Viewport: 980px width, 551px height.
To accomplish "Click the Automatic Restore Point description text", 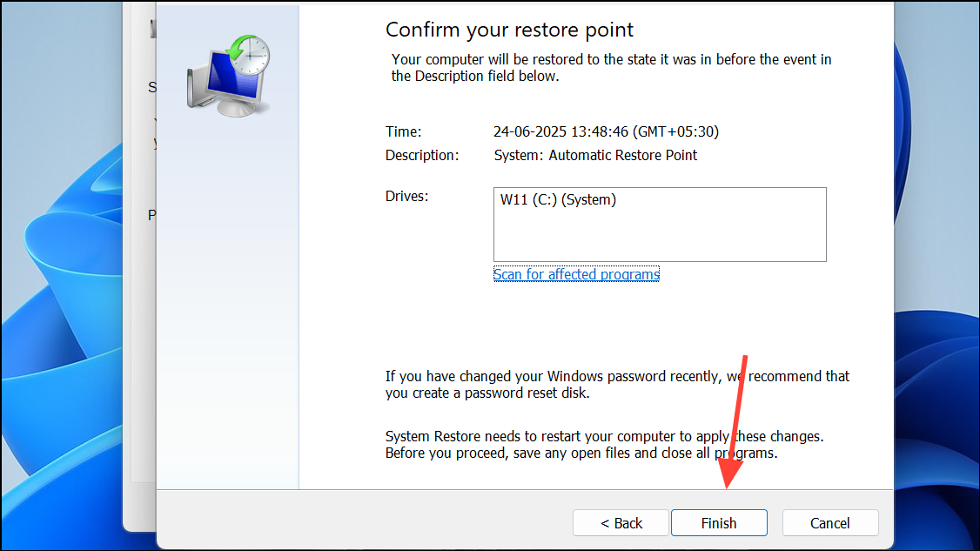I will click(x=595, y=155).
